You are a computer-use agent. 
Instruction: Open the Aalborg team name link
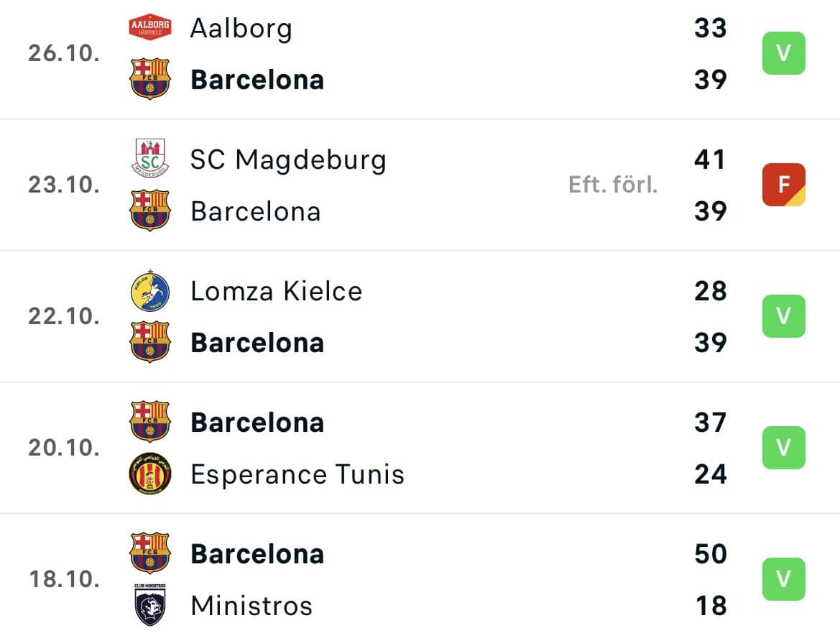point(241,29)
